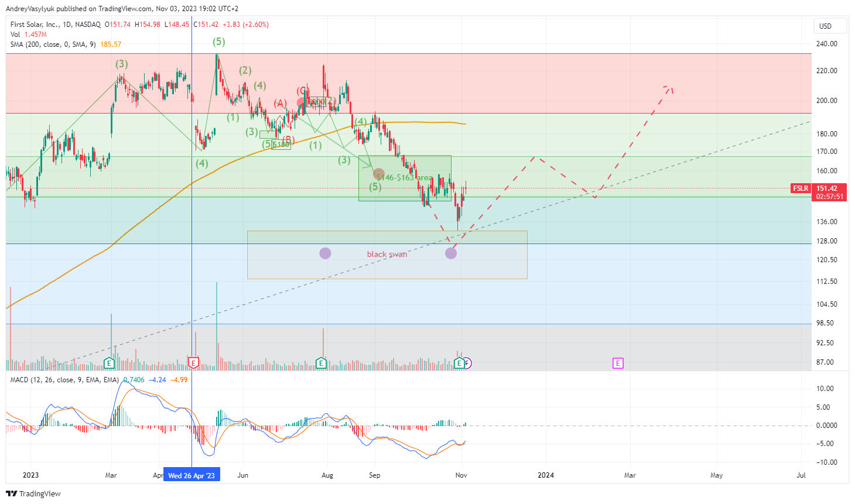
Task: Click the SMA value 185.57
Action: click(x=111, y=44)
